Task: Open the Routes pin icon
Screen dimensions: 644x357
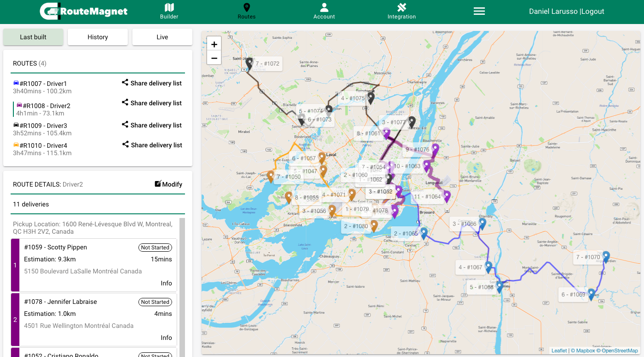Action: tap(247, 7)
